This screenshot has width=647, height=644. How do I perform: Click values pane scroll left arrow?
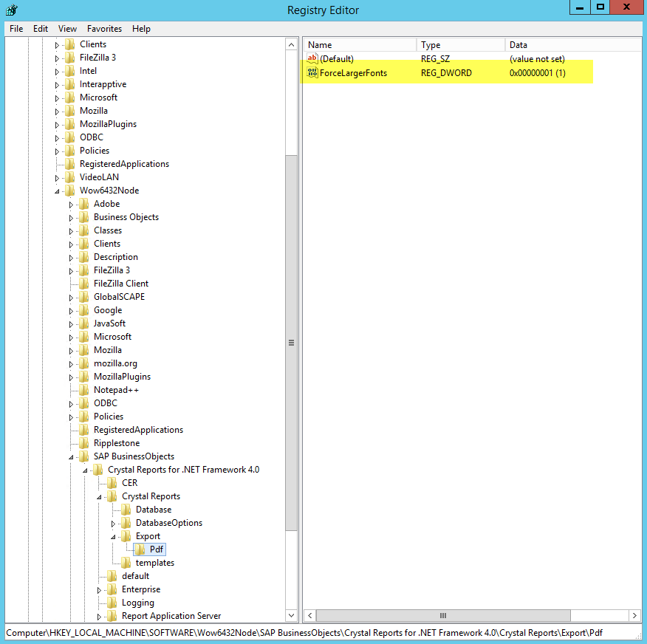click(310, 615)
